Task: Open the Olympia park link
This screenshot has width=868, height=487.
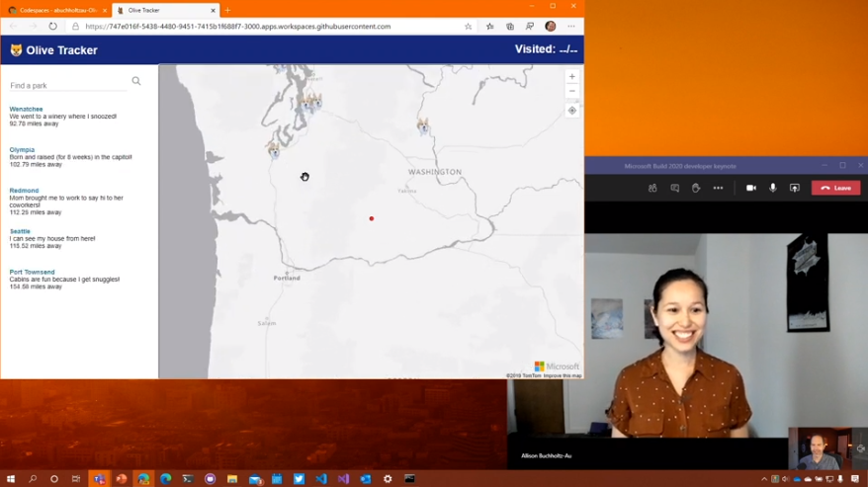Action: (x=22, y=149)
